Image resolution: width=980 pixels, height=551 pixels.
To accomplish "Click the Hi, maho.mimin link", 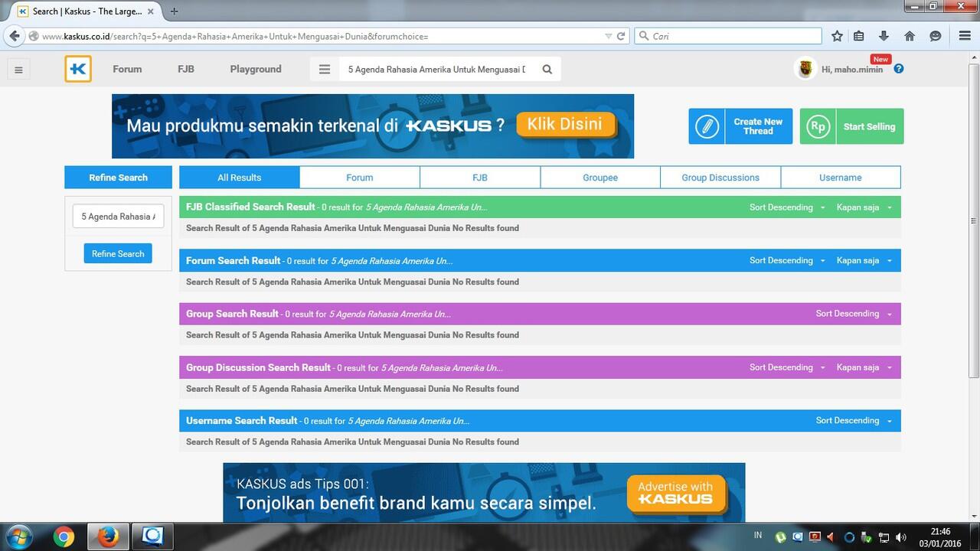I will pyautogui.click(x=852, y=70).
